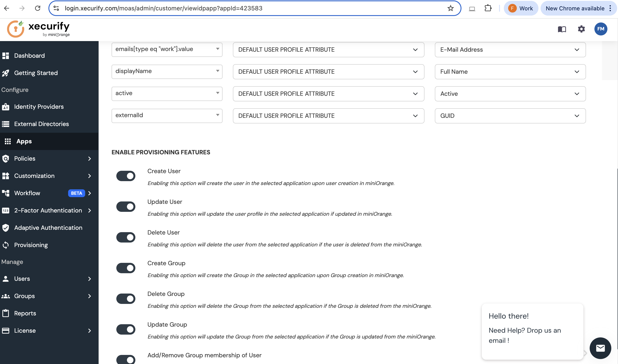
Task: Open the Provisioning section
Action: pos(31,245)
